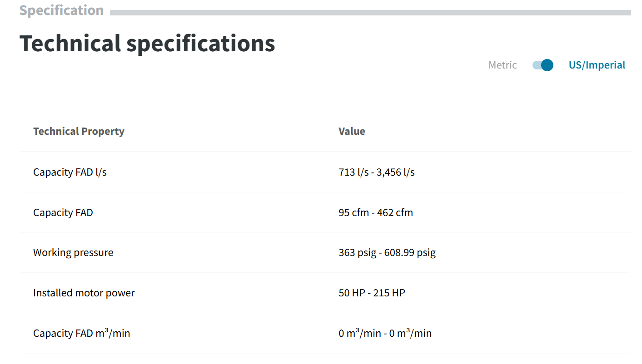Image resolution: width=642 pixels, height=364 pixels.
Task: Click the gray divider bar beside Specification
Action: pos(370,13)
